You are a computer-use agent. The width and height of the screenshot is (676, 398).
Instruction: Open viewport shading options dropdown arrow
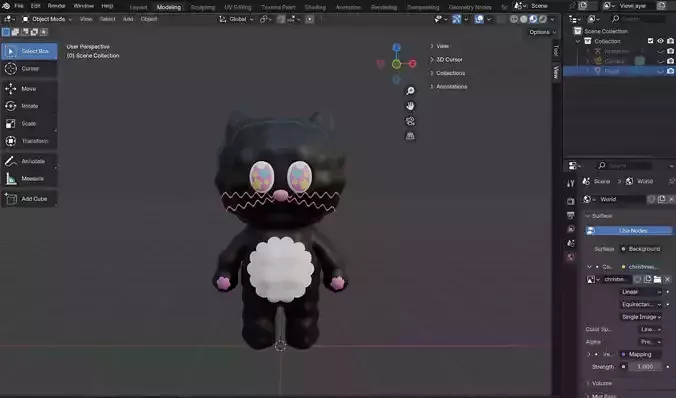[x=552, y=19]
